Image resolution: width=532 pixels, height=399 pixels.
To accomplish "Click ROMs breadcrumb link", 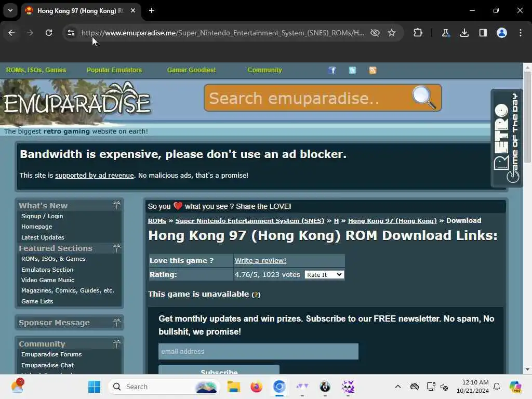I will (x=157, y=221).
